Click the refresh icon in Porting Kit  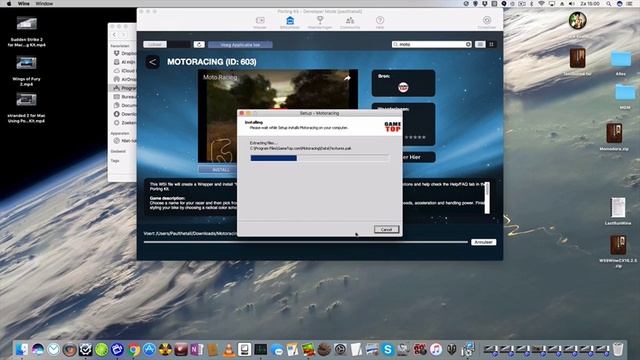click(x=199, y=44)
